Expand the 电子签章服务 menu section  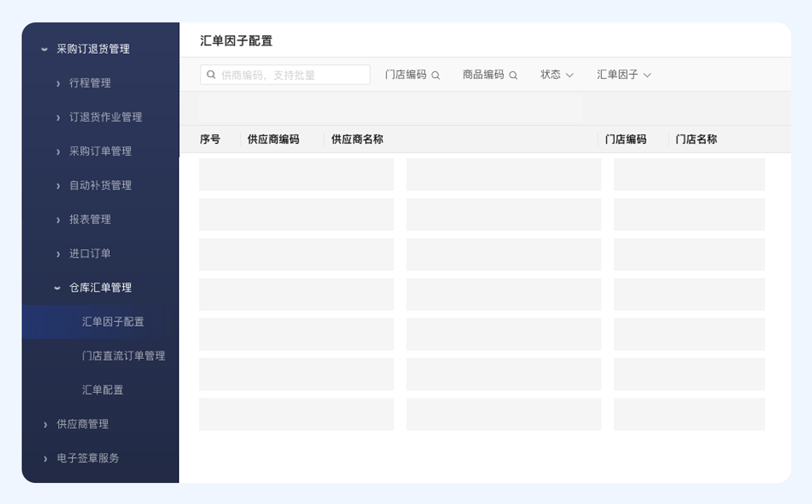pos(87,458)
